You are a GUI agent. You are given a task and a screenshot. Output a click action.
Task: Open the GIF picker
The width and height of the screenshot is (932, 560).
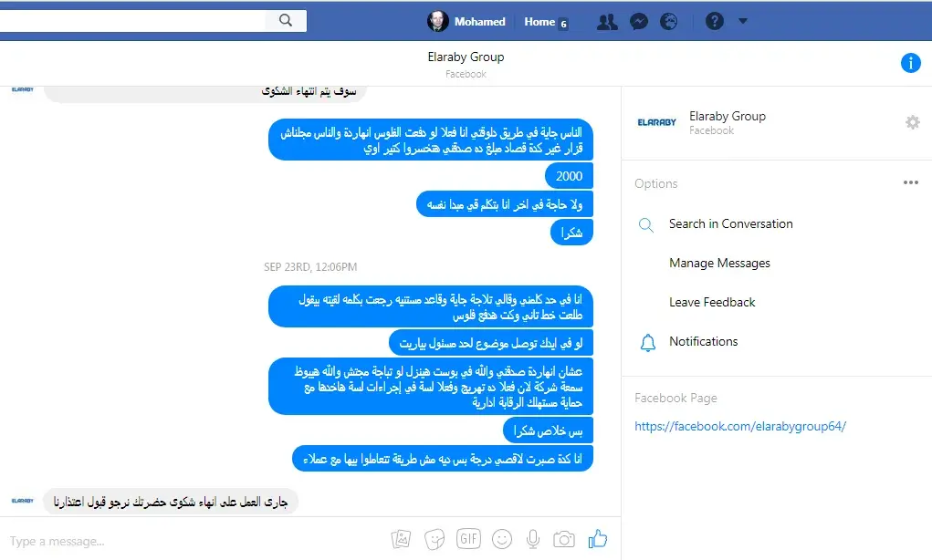(x=468, y=539)
